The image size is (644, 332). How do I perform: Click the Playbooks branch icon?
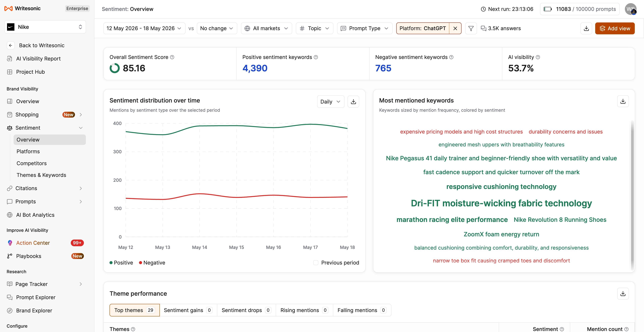click(10, 256)
